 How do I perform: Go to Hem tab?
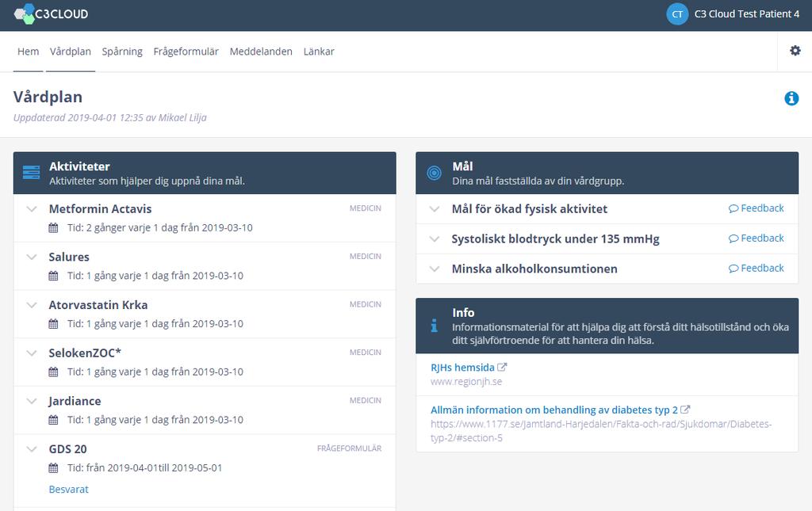click(28, 51)
